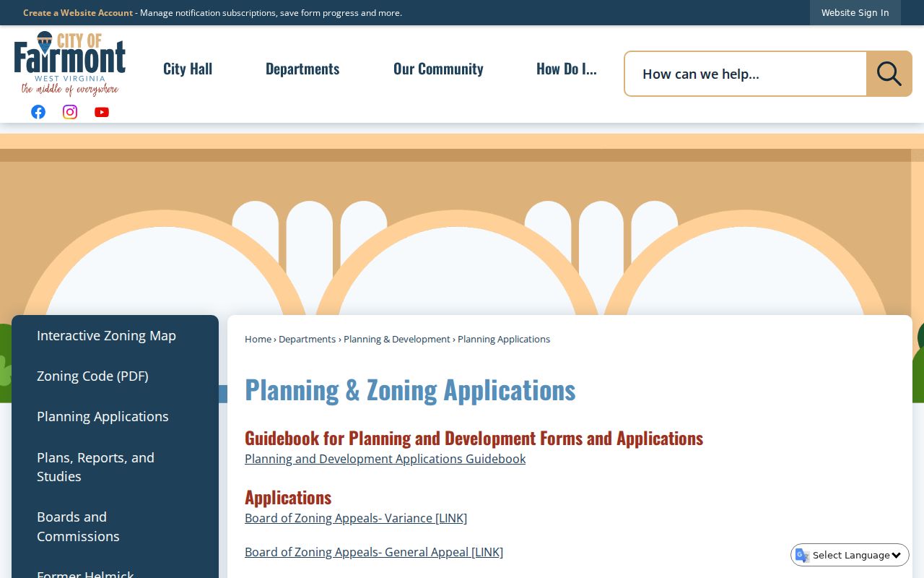Click the Home breadcrumb link
924x578 pixels.
tap(258, 339)
